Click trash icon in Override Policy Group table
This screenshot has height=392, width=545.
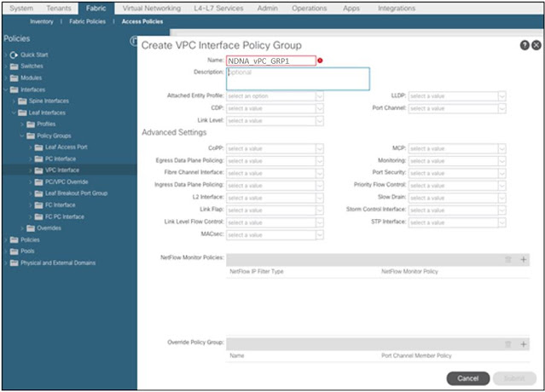(507, 344)
